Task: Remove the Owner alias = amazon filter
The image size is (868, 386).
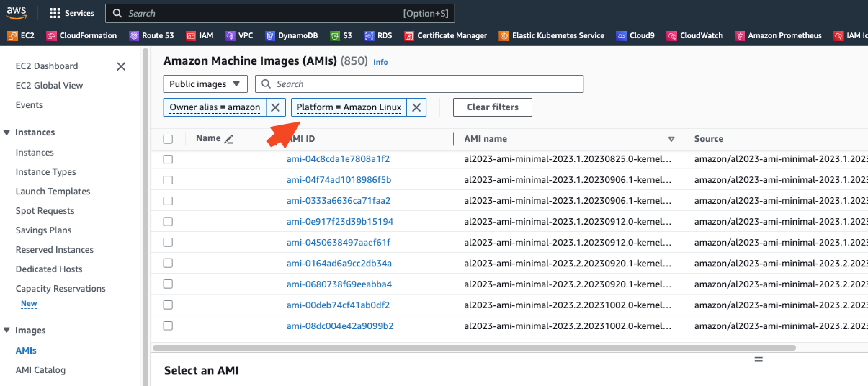Action: (275, 107)
